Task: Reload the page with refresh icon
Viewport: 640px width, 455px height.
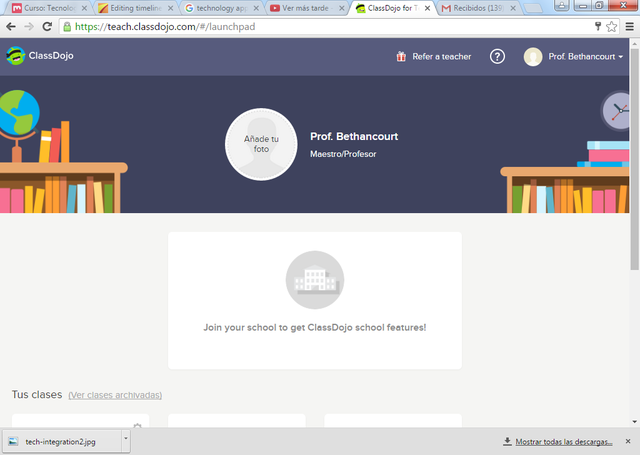Action: tap(47, 27)
